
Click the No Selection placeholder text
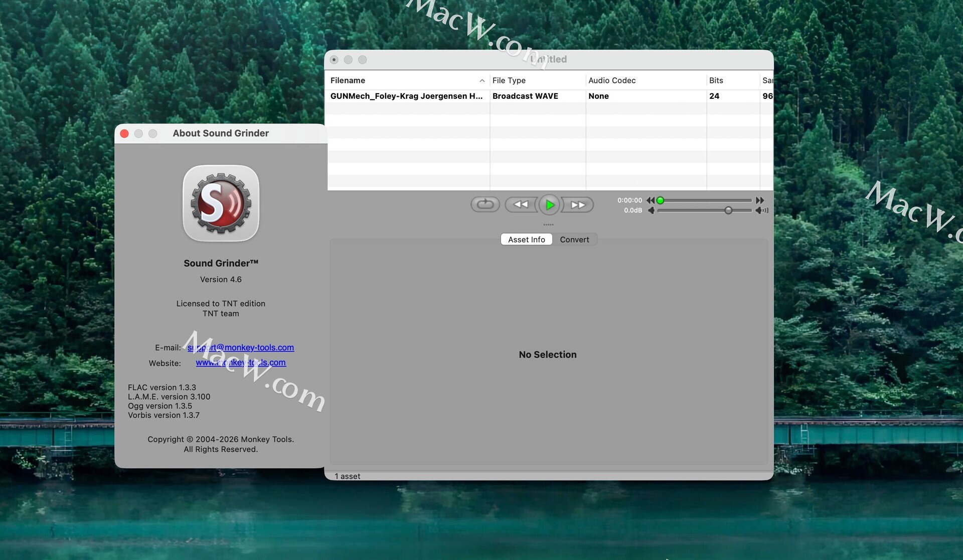(548, 354)
